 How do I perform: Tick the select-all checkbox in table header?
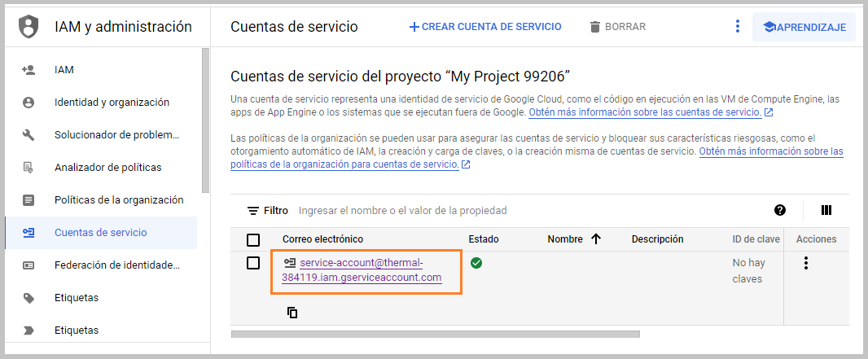click(x=253, y=239)
